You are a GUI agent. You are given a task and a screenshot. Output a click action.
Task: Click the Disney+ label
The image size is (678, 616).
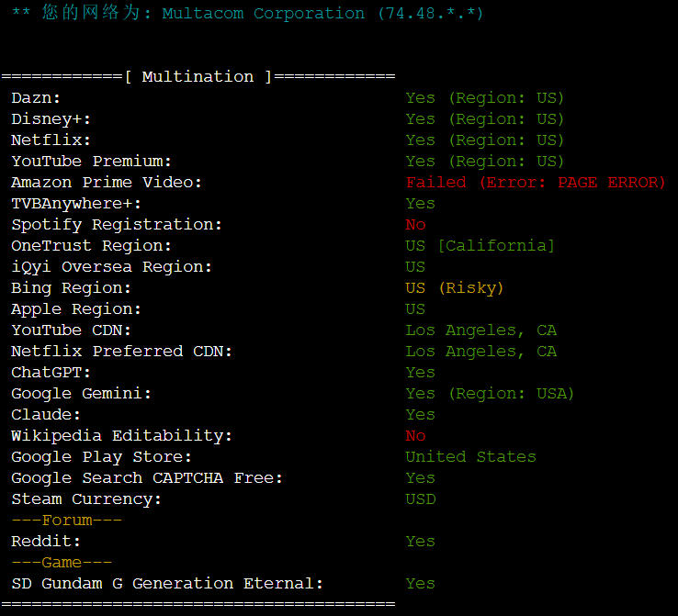click(51, 118)
